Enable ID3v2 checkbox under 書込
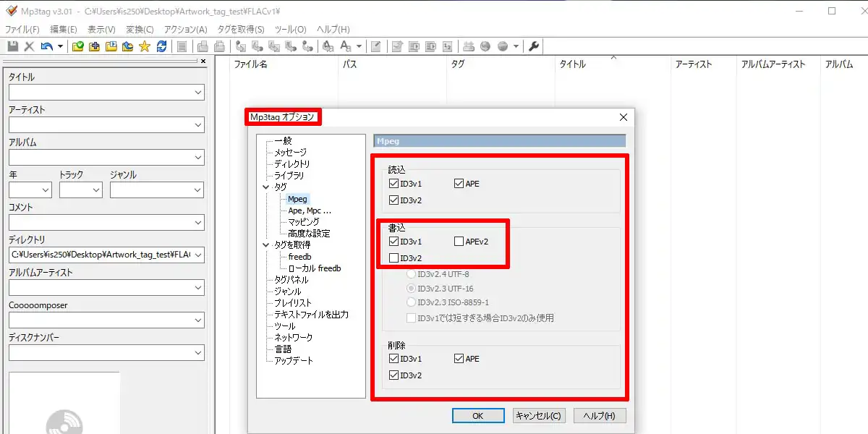The height and width of the screenshot is (434, 868). click(393, 258)
